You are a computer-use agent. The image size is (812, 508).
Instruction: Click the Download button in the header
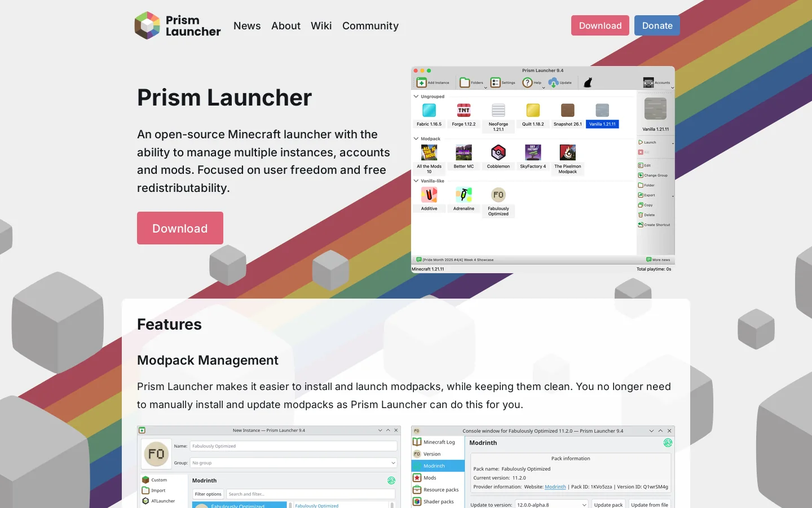pos(600,25)
